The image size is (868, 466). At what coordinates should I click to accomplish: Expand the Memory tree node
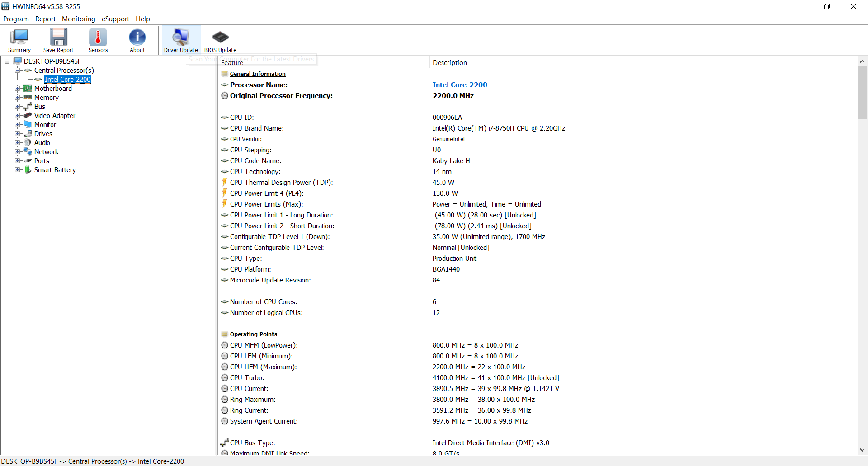17,97
